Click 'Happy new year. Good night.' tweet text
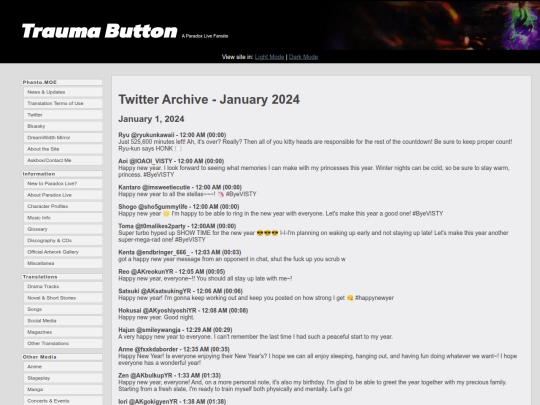The width and height of the screenshot is (540, 405). pyautogui.click(x=156, y=317)
